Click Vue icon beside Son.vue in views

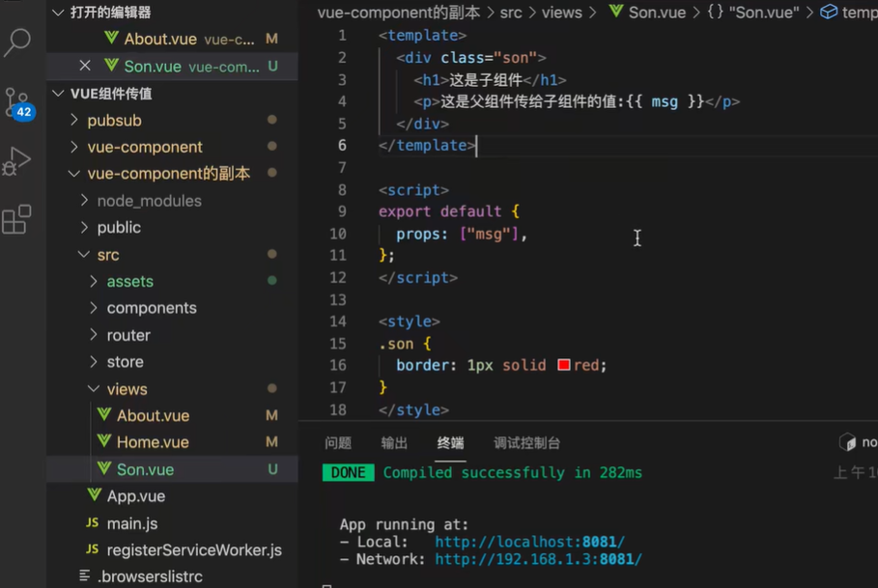pyautogui.click(x=104, y=468)
